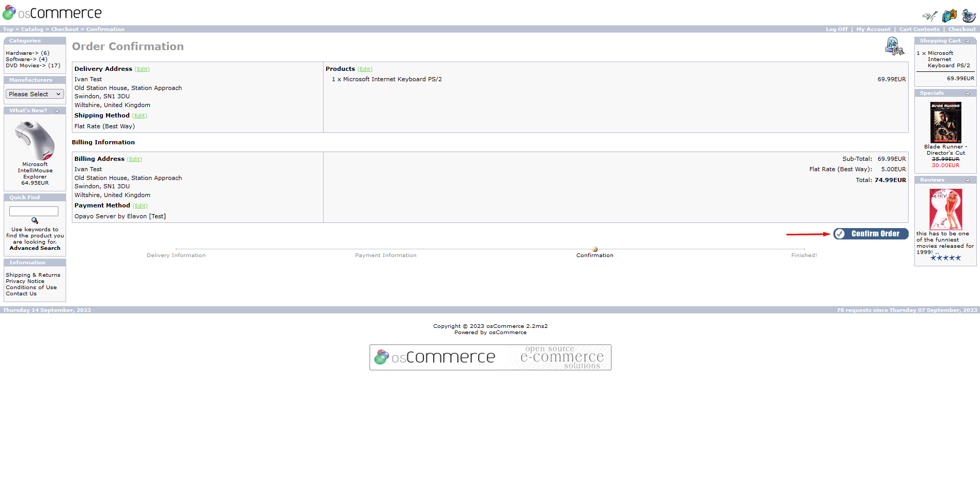The width and height of the screenshot is (980, 481).
Task: Click the Blade Runner sale price 30.00EUR
Action: (945, 166)
